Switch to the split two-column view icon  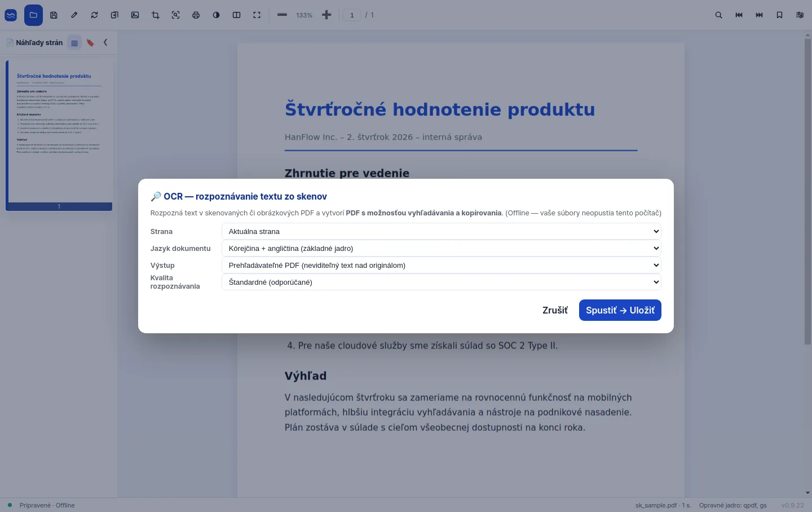point(236,15)
